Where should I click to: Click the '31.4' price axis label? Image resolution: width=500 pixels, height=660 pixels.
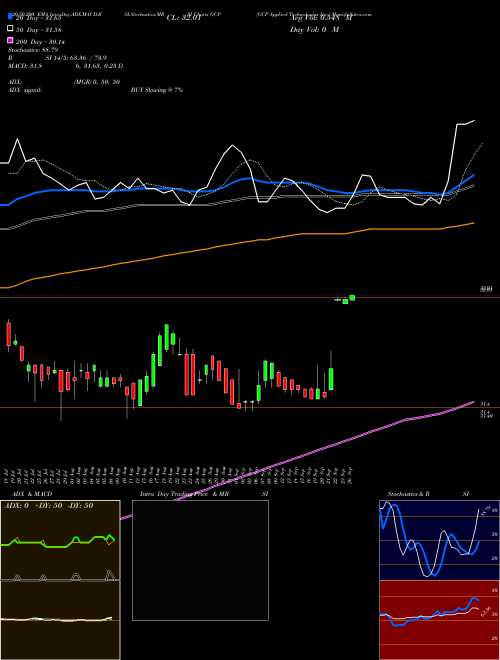click(x=484, y=404)
